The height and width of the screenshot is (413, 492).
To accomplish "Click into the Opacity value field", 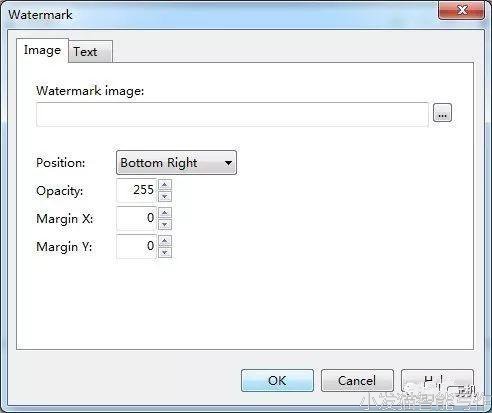I will 136,190.
